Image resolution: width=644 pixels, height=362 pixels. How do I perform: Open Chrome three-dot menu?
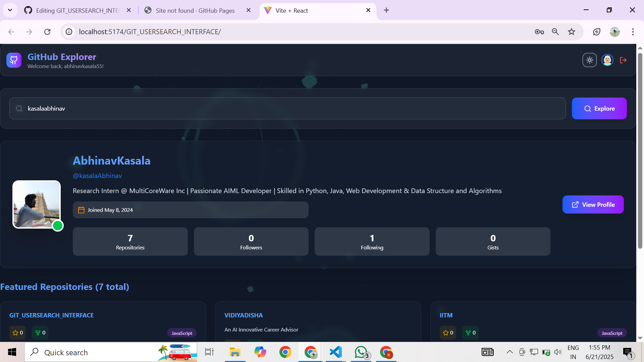633,32
